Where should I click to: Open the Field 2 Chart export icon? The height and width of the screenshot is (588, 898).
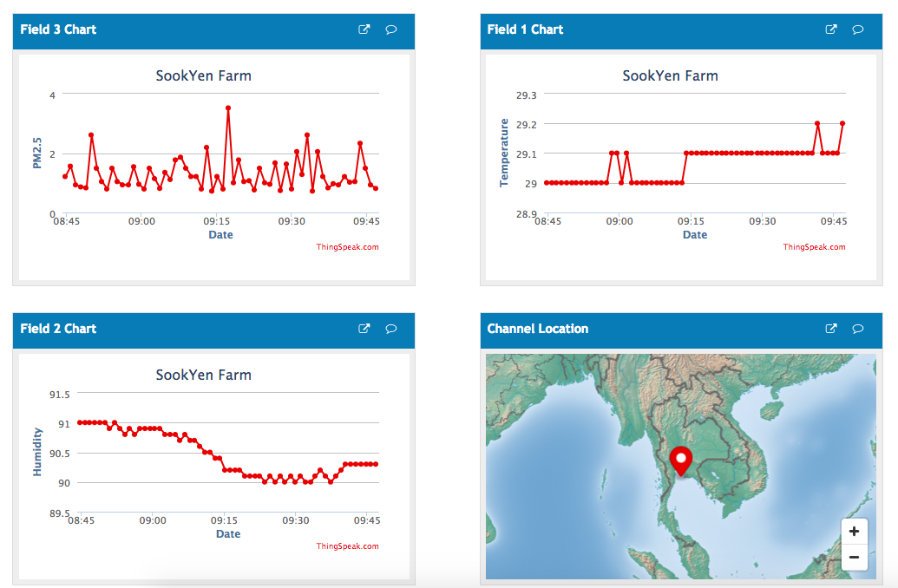364,328
